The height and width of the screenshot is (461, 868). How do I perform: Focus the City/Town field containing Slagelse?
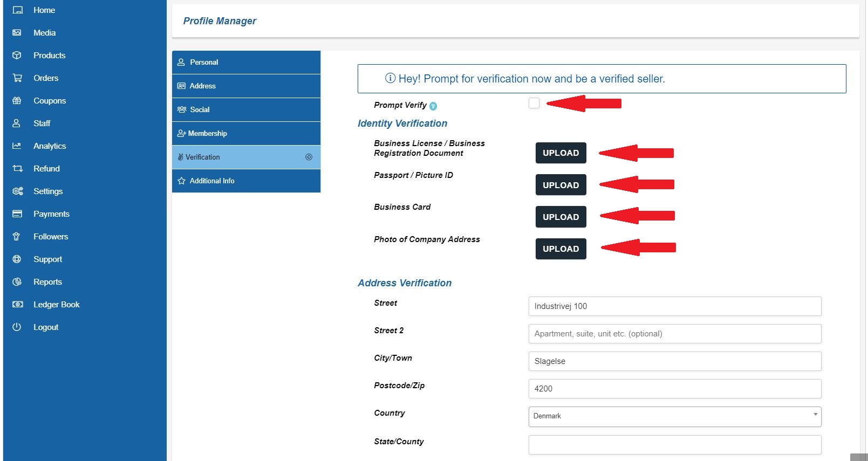674,361
